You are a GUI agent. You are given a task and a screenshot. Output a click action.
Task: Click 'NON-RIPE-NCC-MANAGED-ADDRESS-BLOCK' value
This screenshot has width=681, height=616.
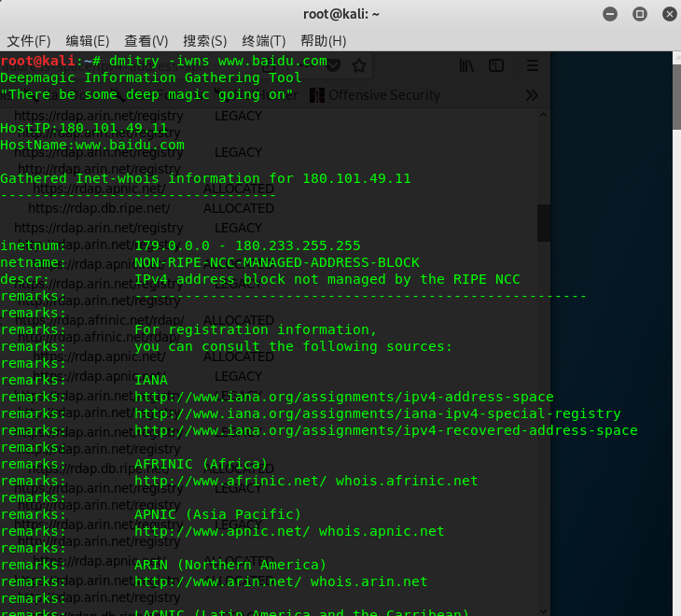tap(277, 262)
